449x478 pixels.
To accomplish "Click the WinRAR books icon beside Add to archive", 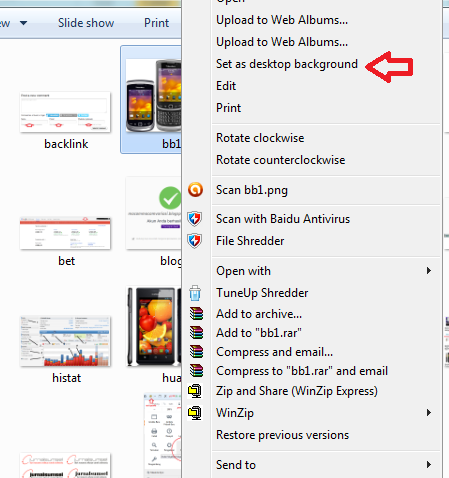I will (x=196, y=314).
